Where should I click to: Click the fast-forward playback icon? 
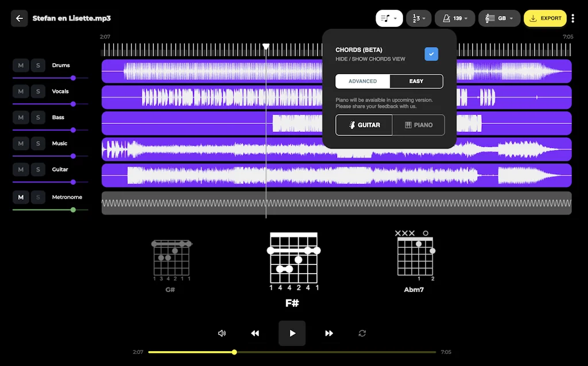click(328, 333)
